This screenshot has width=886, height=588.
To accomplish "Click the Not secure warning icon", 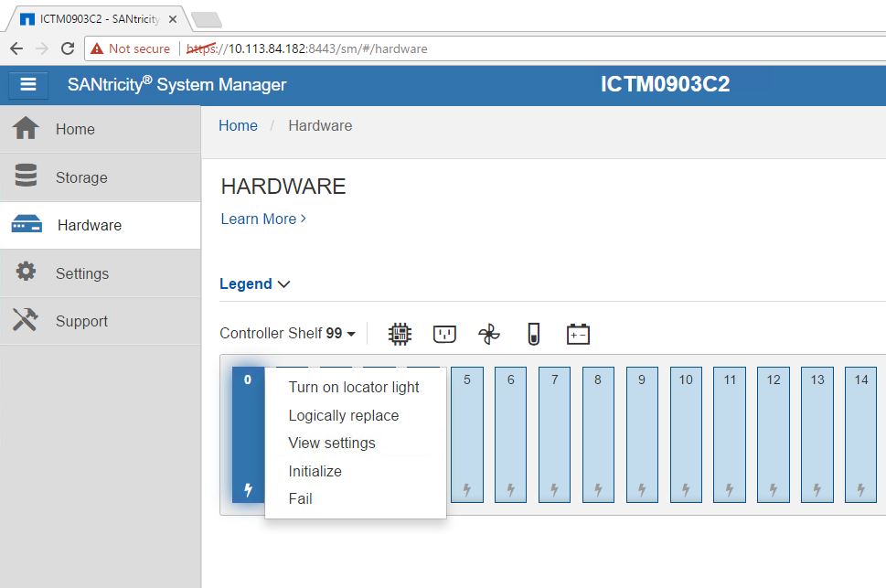I will click(x=97, y=48).
